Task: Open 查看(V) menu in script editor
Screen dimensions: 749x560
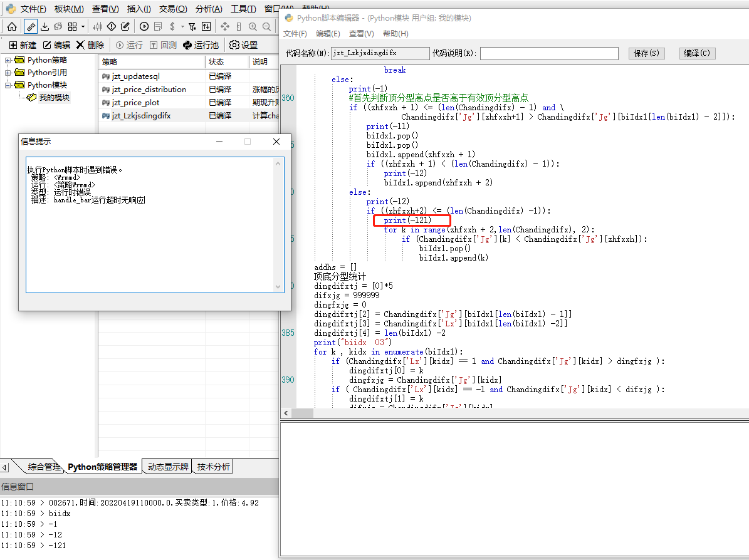Action: pyautogui.click(x=361, y=34)
